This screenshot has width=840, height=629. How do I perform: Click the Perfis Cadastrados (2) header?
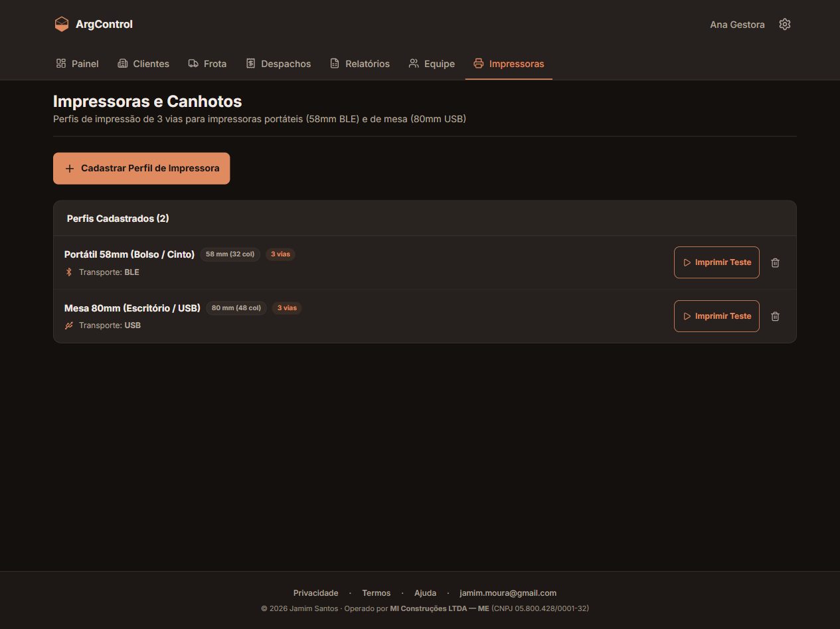pos(118,219)
